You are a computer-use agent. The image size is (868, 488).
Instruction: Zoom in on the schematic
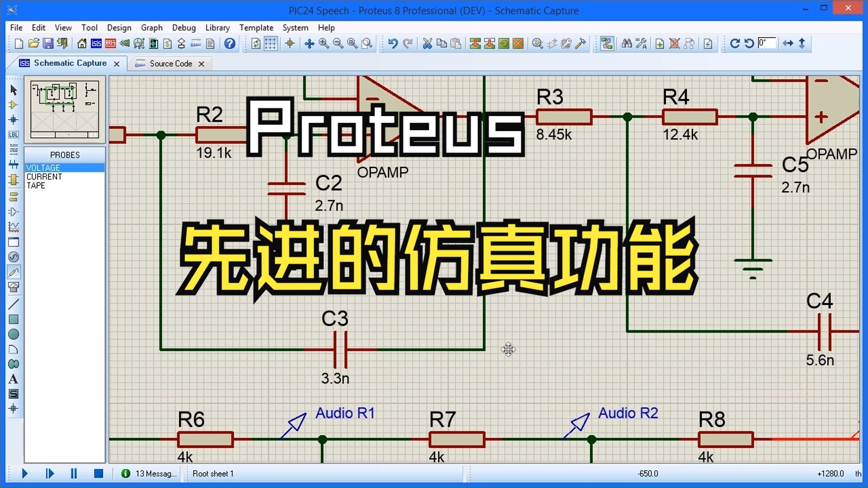tap(324, 43)
